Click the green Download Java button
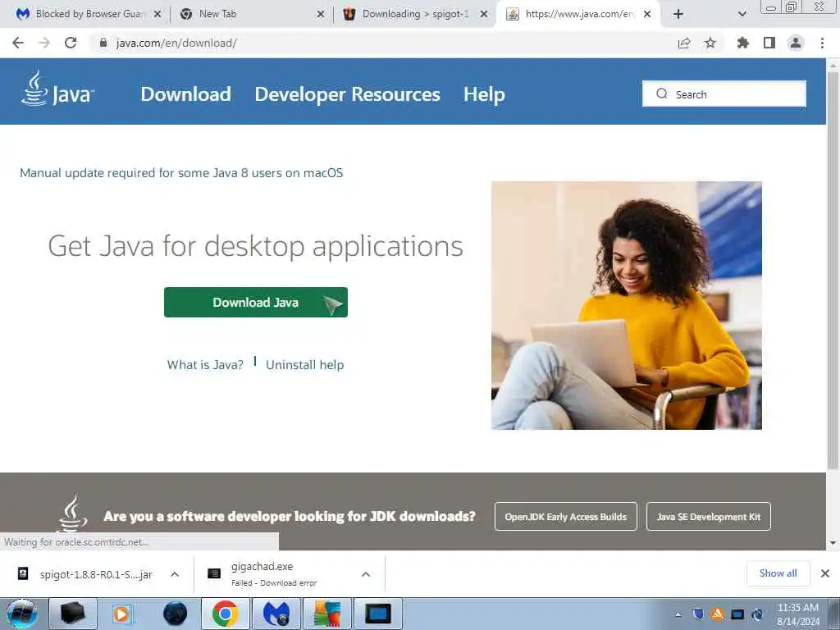This screenshot has height=630, width=840. pos(256,302)
